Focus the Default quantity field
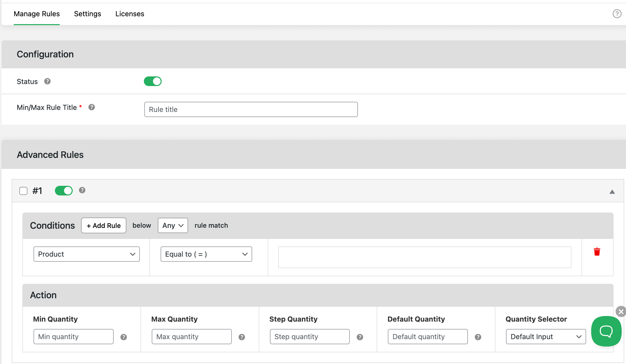The height and width of the screenshot is (364, 626). (428, 337)
